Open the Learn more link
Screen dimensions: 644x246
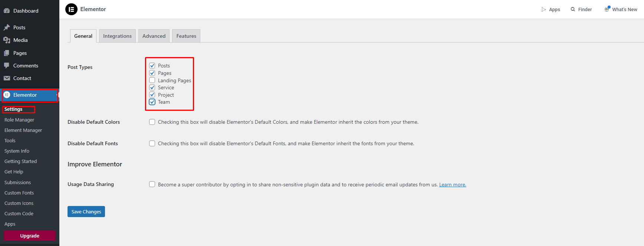(453, 184)
